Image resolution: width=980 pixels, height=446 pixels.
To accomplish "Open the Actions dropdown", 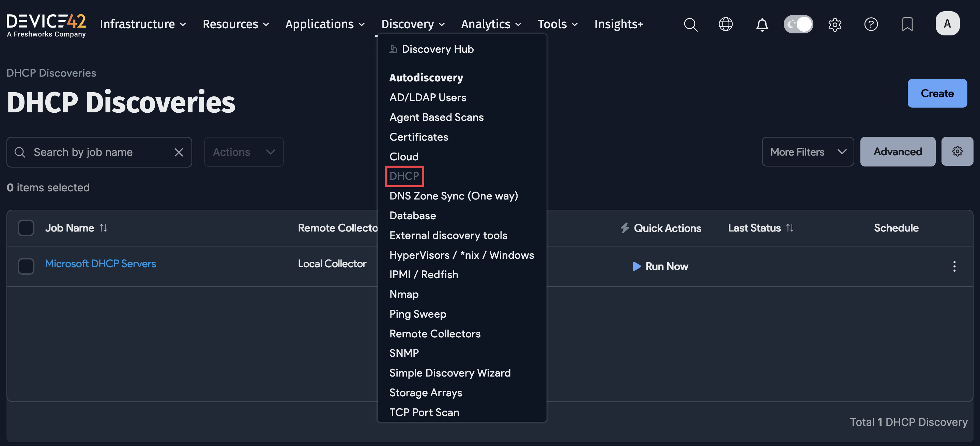I will click(244, 152).
